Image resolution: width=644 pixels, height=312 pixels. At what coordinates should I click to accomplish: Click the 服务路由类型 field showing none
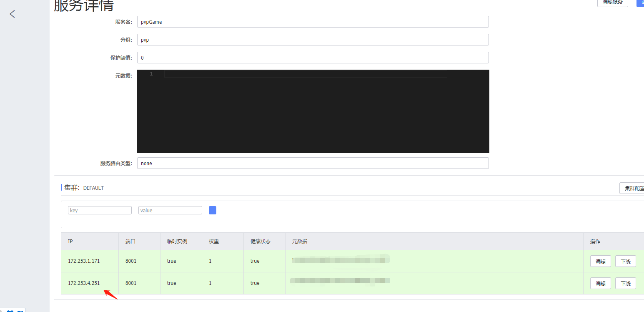(x=313, y=163)
